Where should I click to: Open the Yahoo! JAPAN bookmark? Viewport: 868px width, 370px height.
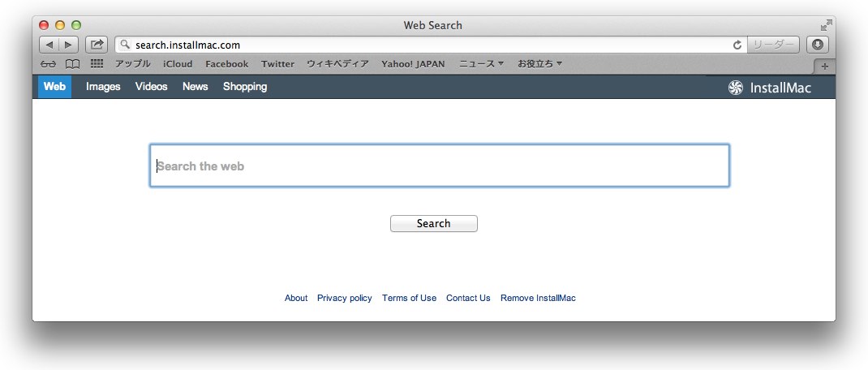click(413, 64)
